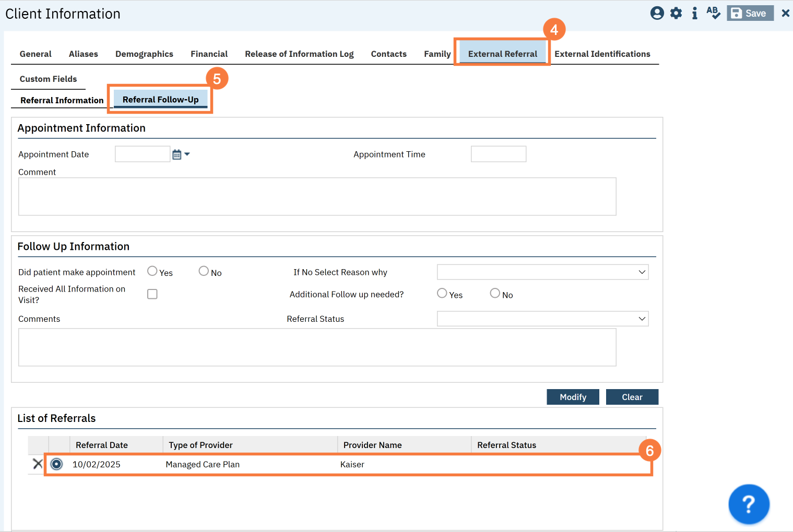Check Received All Information on Visit box
This screenshot has height=532, width=793.
(x=152, y=294)
